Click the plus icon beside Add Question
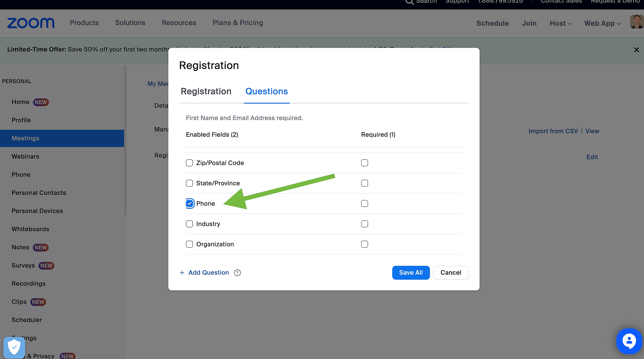Viewport: 644px width, 359px height. 182,273
